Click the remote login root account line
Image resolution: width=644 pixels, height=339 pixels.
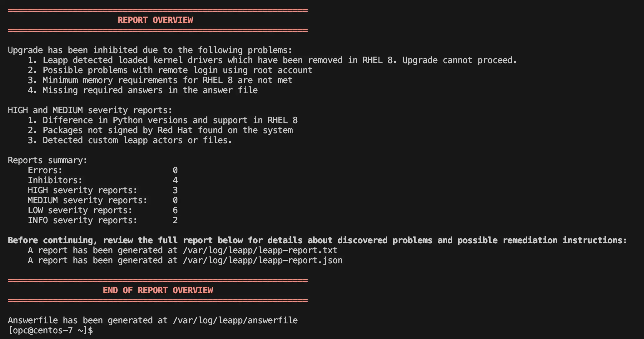(x=170, y=70)
